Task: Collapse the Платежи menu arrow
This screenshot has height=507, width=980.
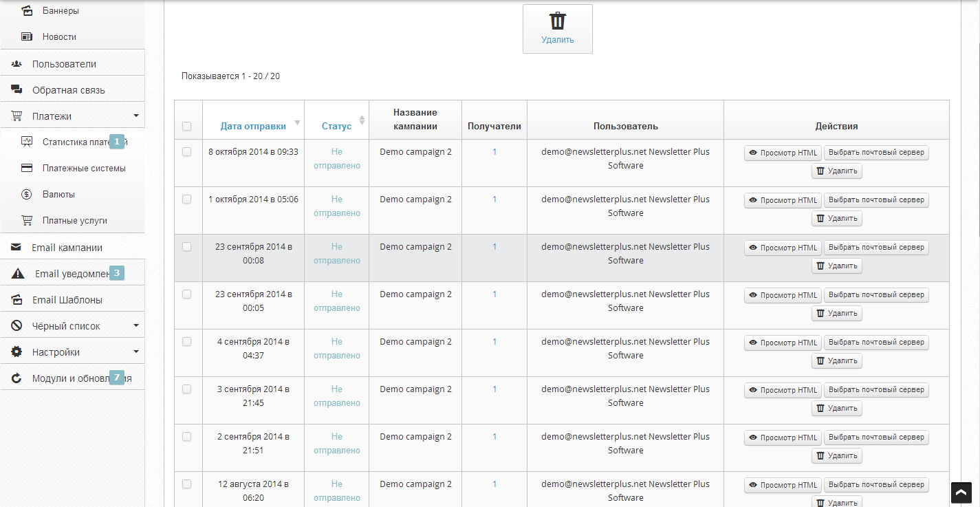Action: coord(135,116)
